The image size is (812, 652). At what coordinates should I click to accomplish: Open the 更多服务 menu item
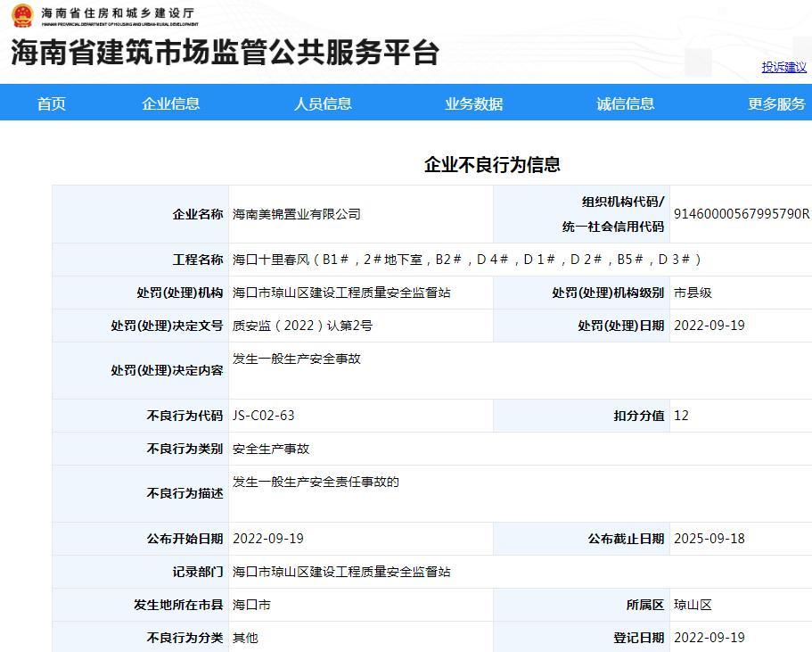(776, 103)
